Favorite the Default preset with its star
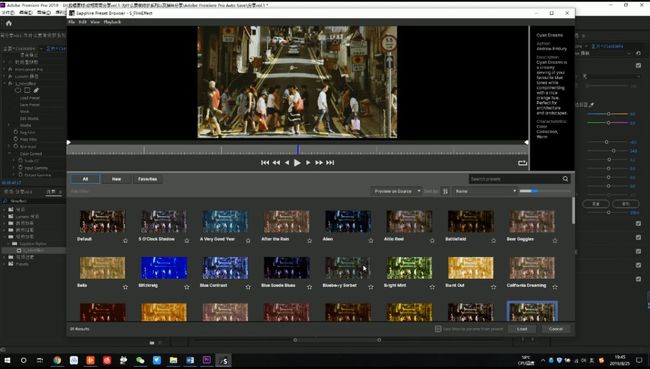650x369 pixels. [125, 240]
